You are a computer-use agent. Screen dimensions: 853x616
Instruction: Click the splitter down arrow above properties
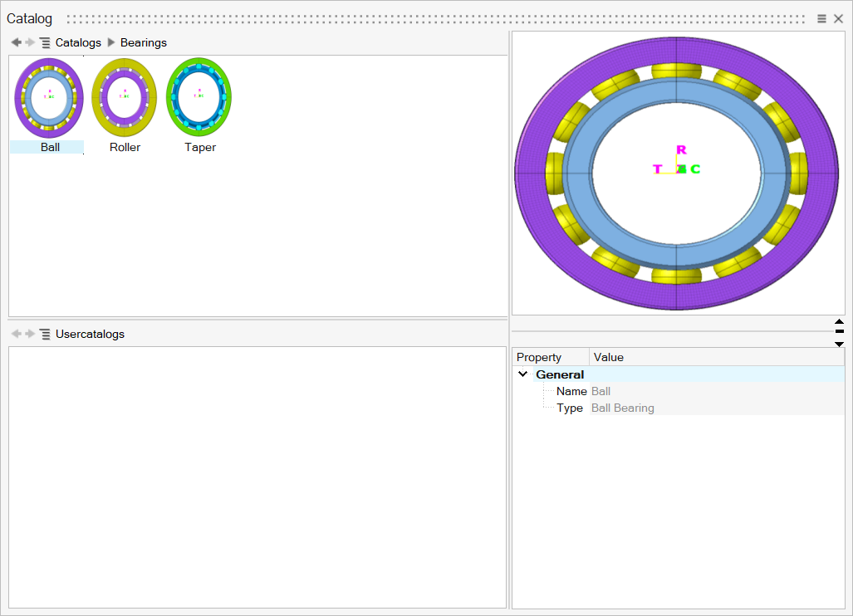(x=839, y=344)
